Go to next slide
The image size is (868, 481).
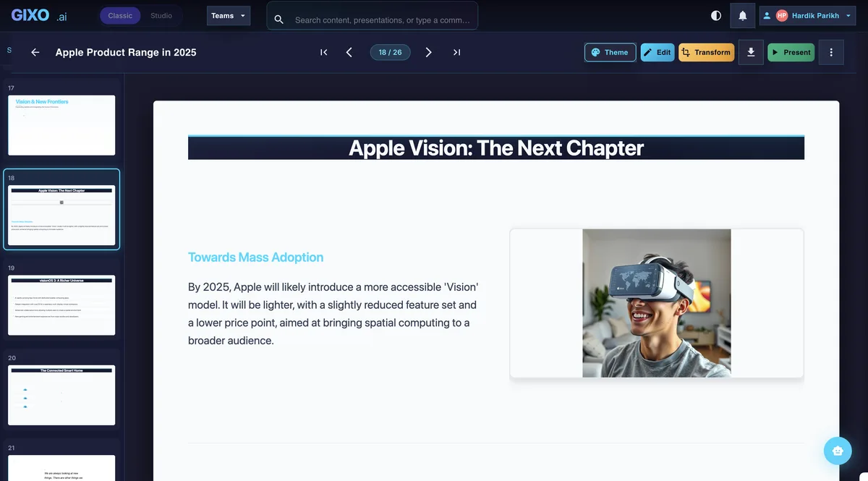tap(429, 52)
